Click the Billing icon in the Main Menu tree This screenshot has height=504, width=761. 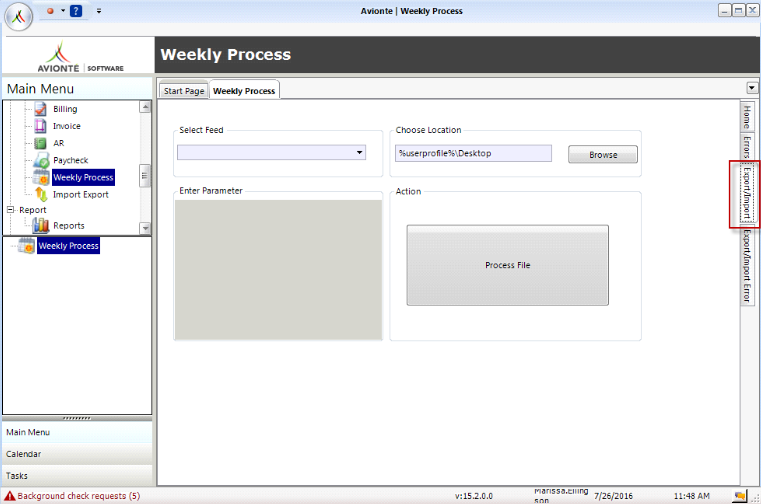click(41, 109)
